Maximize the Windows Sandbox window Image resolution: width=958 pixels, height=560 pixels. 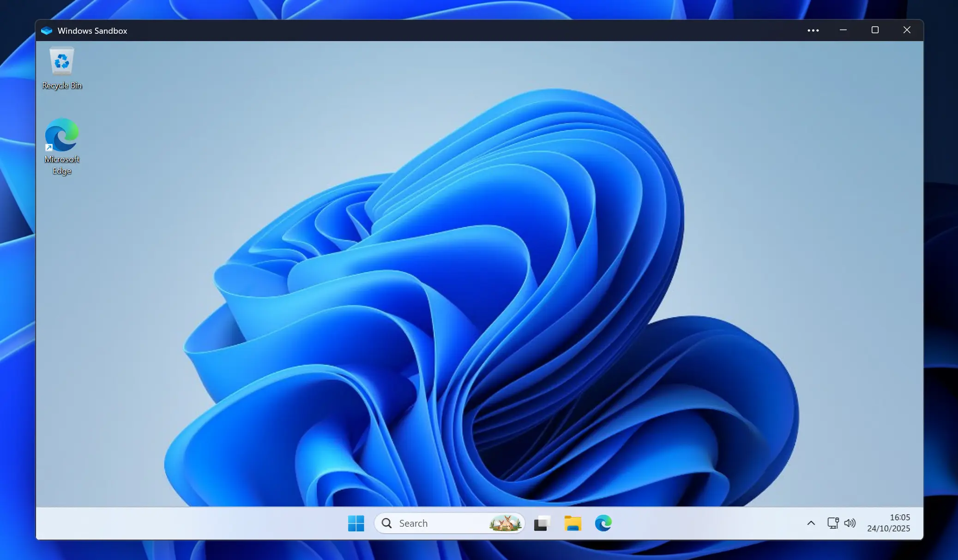pyautogui.click(x=875, y=30)
